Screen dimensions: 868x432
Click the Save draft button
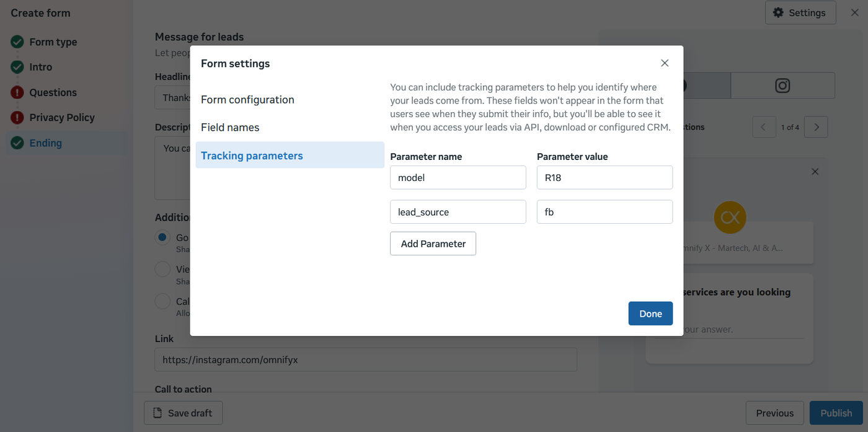pyautogui.click(x=183, y=413)
